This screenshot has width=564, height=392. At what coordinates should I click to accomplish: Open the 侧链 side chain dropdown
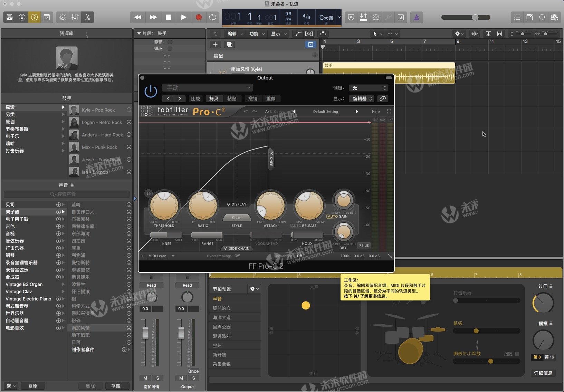pos(369,88)
